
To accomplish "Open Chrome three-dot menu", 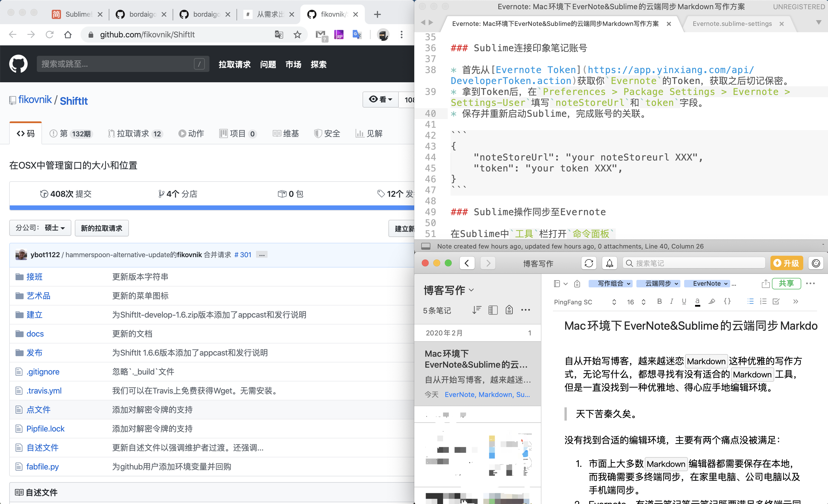I will (x=402, y=34).
